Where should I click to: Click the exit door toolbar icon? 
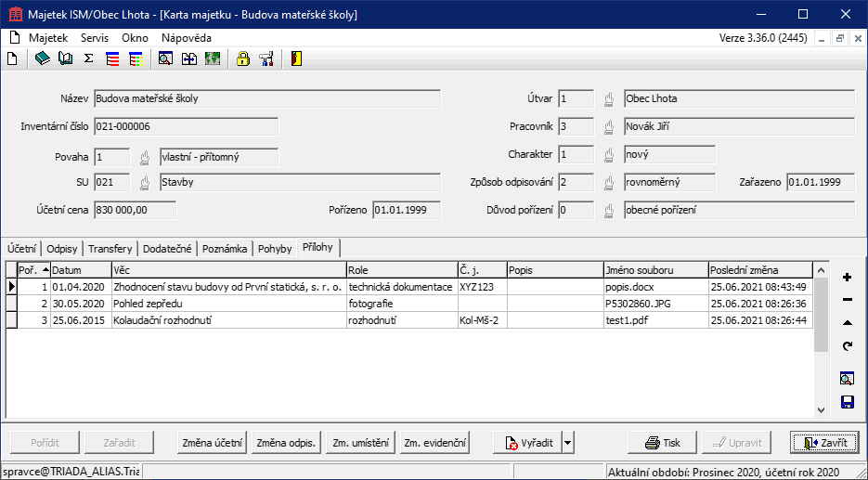pos(296,59)
